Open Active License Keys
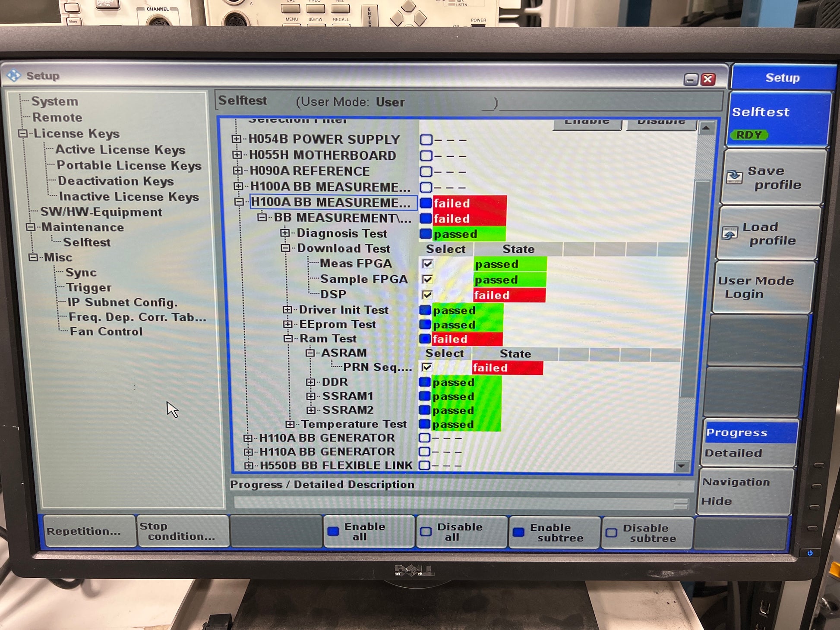The width and height of the screenshot is (840, 630). [x=120, y=150]
